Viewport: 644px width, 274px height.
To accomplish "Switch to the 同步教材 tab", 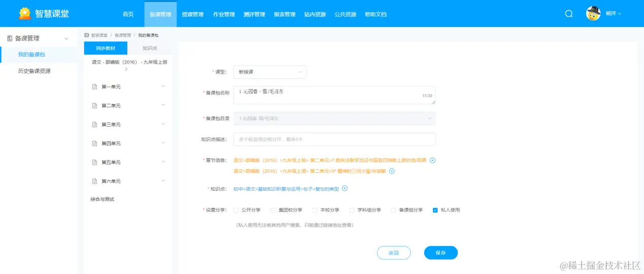I will pyautogui.click(x=106, y=48).
